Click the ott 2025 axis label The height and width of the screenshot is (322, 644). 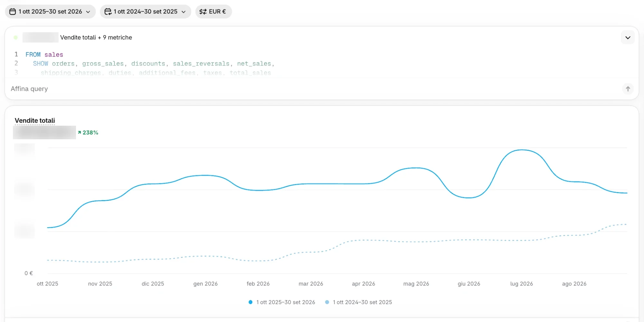(47, 284)
